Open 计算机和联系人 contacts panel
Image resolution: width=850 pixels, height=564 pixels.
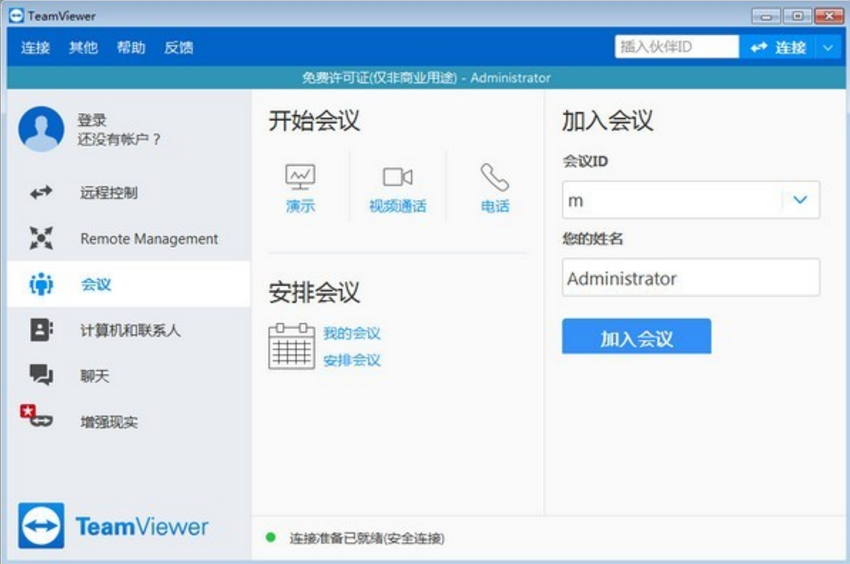[x=130, y=330]
